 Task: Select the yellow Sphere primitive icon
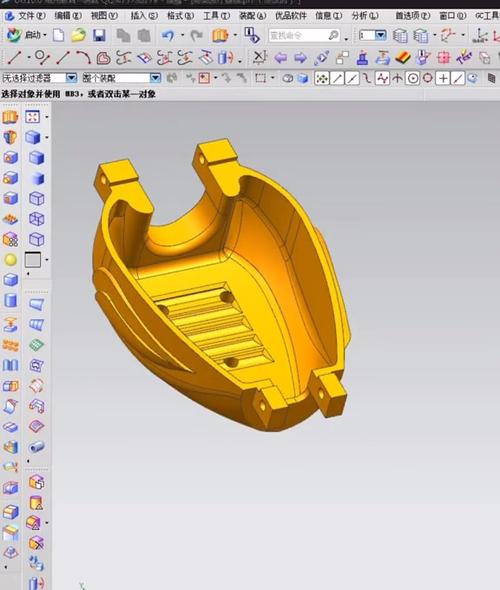[11, 260]
